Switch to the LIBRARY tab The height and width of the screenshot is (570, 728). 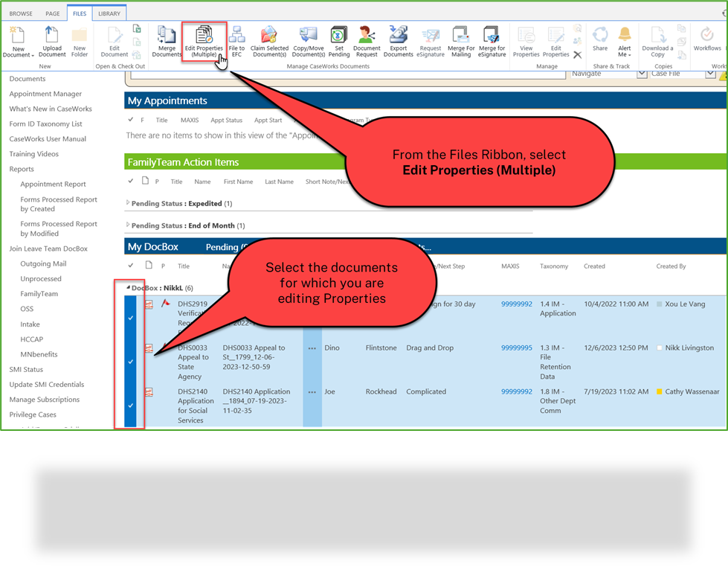coord(109,13)
